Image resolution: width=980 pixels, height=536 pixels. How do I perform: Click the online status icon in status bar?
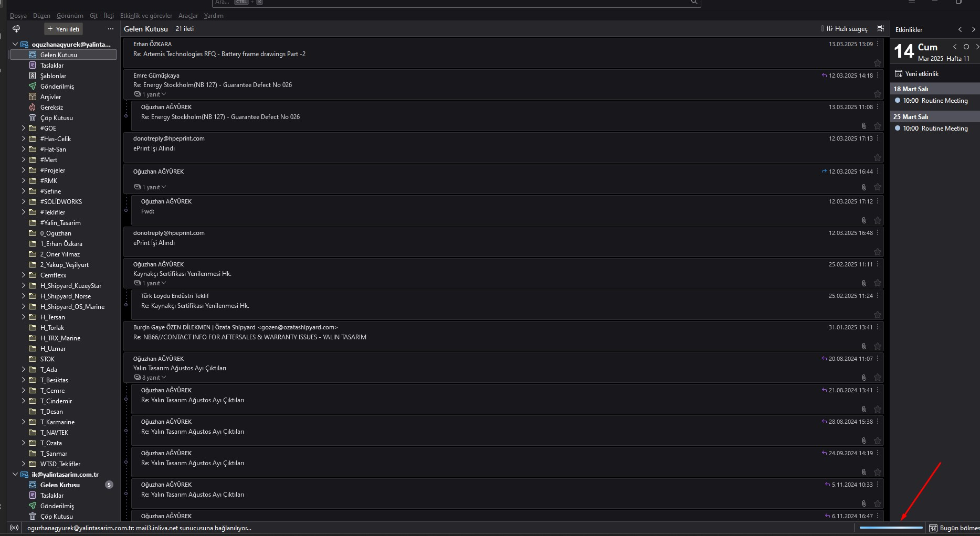pos(14,528)
